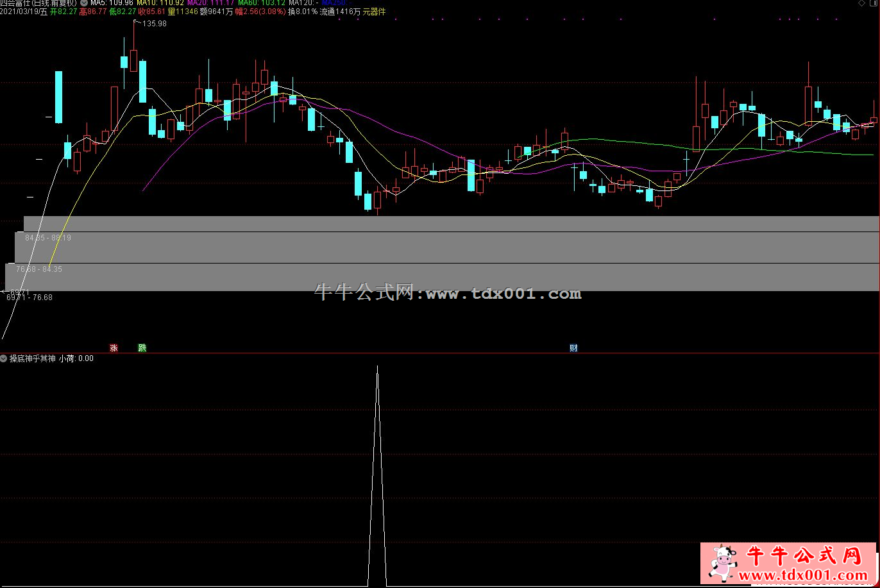Click the 操底神乎其神 indicator name
The height and width of the screenshot is (588, 880).
tap(32, 358)
